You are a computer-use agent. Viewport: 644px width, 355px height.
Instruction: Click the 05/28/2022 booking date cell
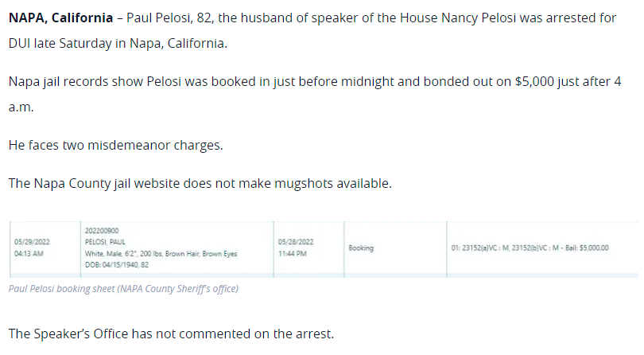click(x=296, y=242)
